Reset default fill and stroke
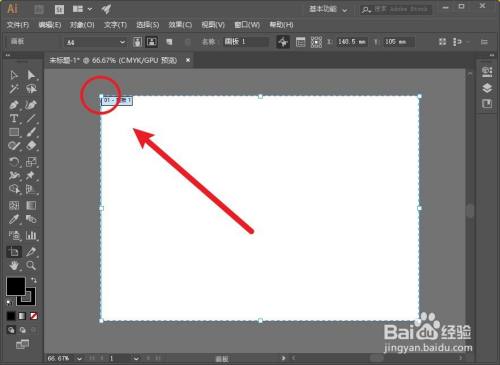 [x=10, y=303]
